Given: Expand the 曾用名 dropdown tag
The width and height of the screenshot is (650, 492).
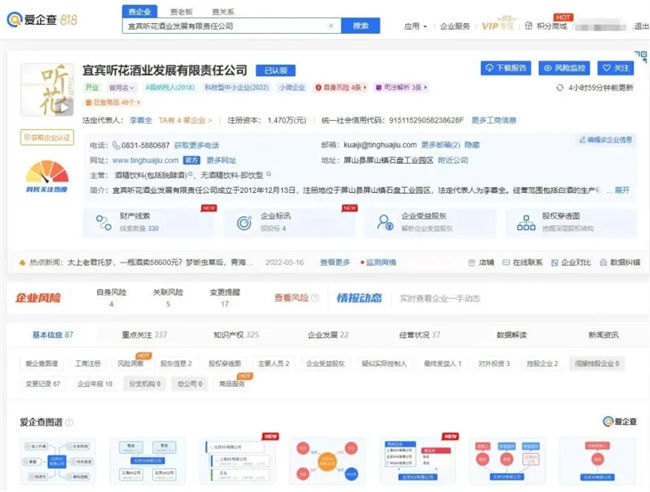Looking at the screenshot, I should pos(121,87).
